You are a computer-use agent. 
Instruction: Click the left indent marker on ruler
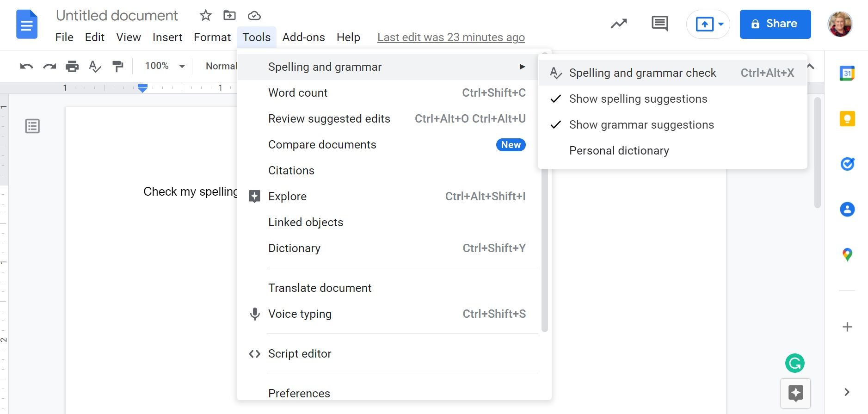pyautogui.click(x=142, y=88)
